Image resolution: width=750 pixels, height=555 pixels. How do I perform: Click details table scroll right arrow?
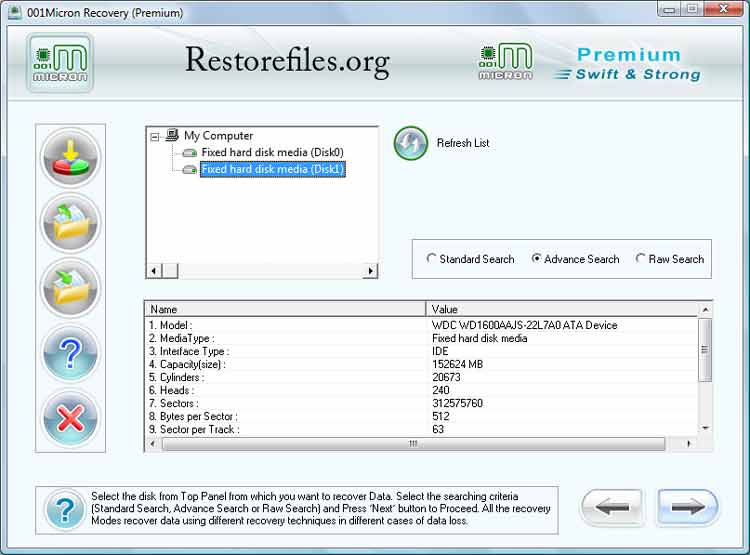689,444
